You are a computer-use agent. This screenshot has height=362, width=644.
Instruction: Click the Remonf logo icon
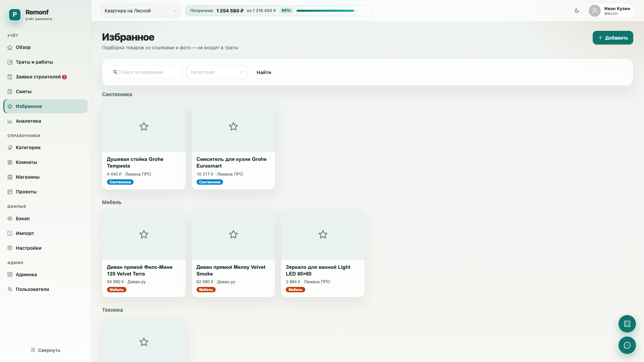coord(15,15)
